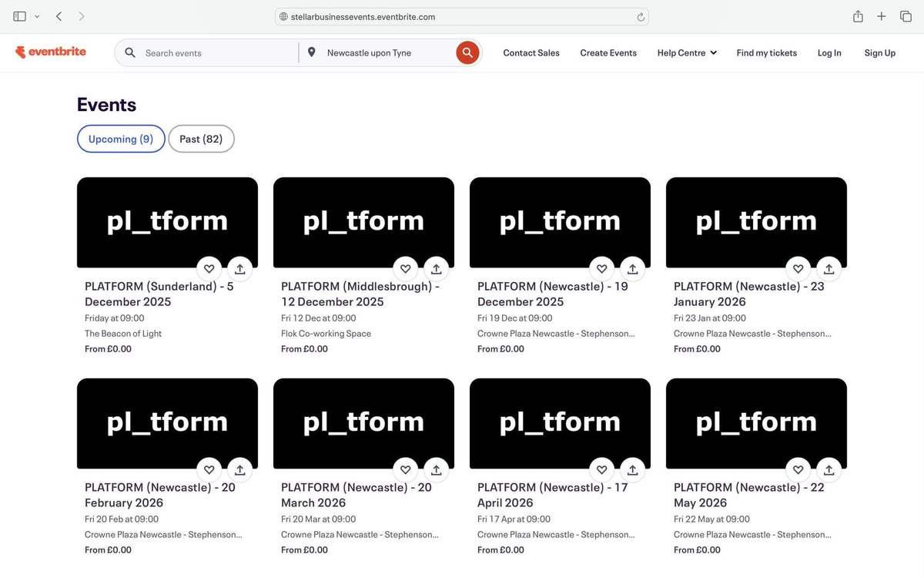924x578 pixels.
Task: Click the Middlesbrough event pl_tform thumbnail
Action: [x=363, y=222]
